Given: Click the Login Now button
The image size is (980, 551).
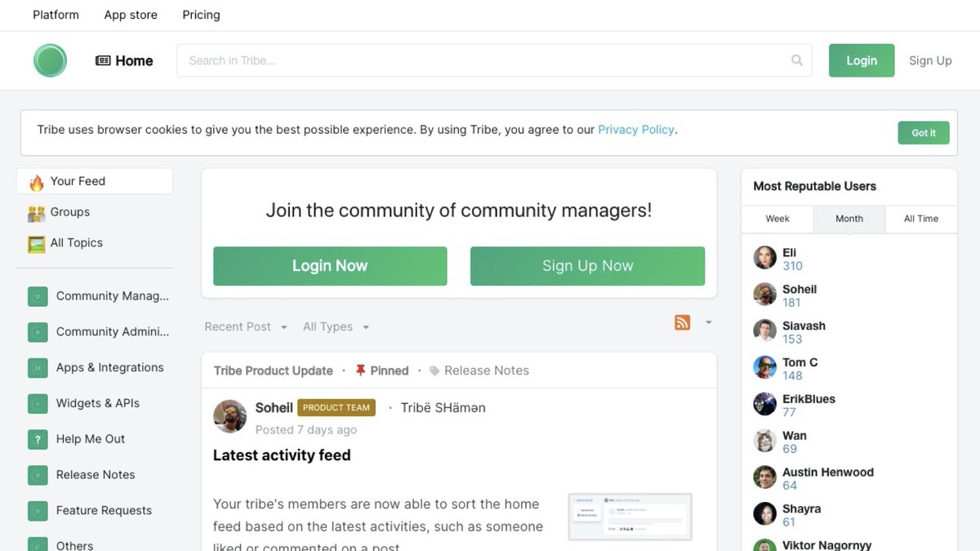Looking at the screenshot, I should [330, 266].
